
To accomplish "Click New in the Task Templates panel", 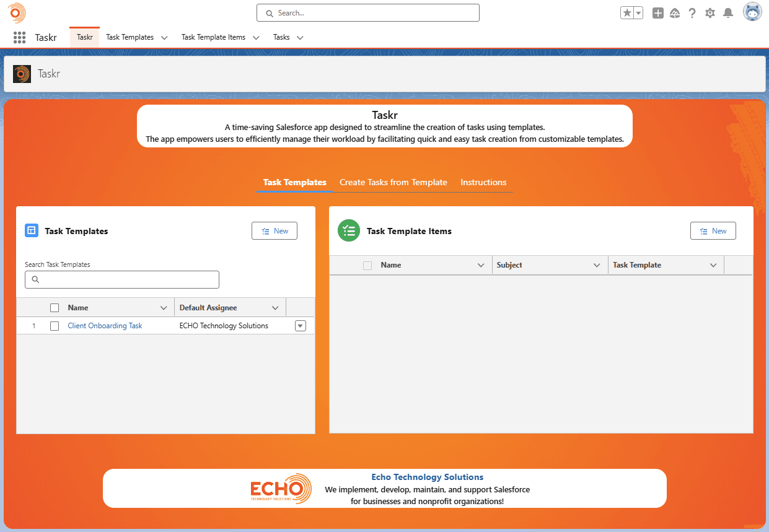I will (275, 231).
